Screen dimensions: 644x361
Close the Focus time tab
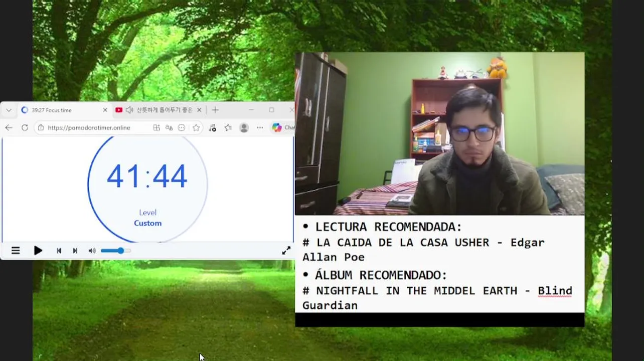(105, 110)
